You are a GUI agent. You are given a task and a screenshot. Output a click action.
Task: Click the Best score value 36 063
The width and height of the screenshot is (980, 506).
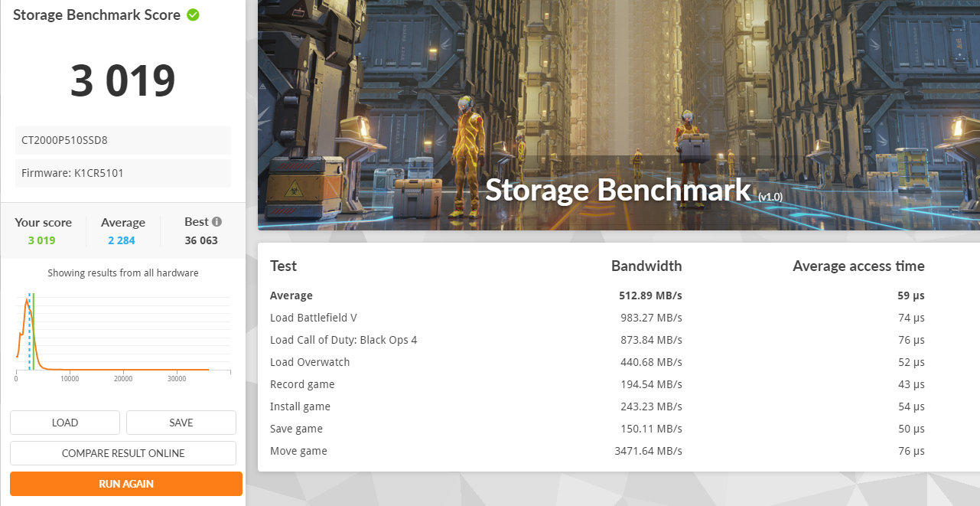201,240
